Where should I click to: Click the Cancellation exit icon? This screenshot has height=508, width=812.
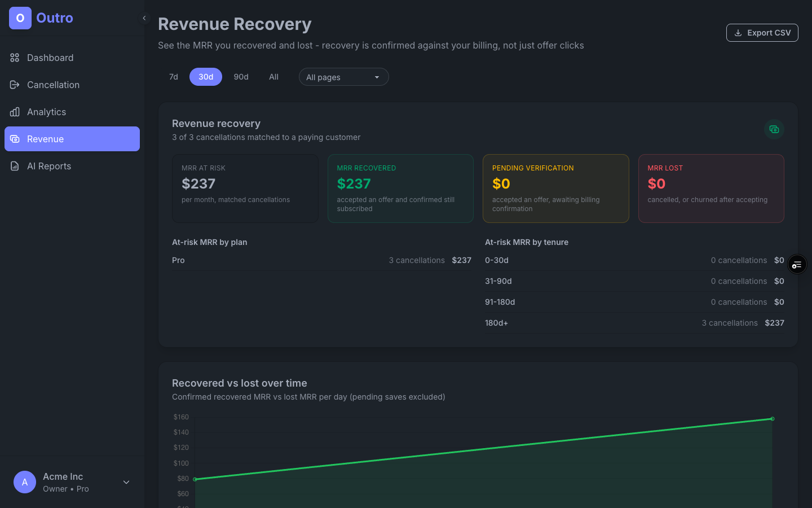pyautogui.click(x=15, y=85)
